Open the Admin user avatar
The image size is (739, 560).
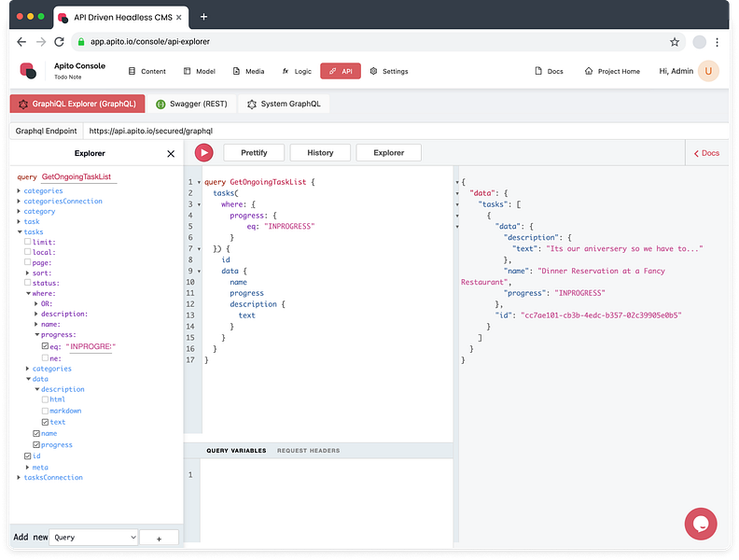coord(708,71)
